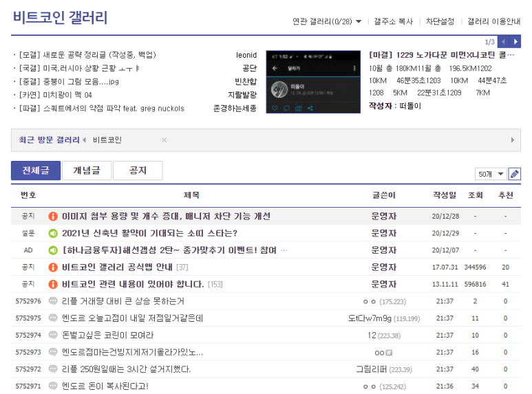Click gallog icon next to author oo
This screenshot has height=394, width=532.
(x=389, y=353)
